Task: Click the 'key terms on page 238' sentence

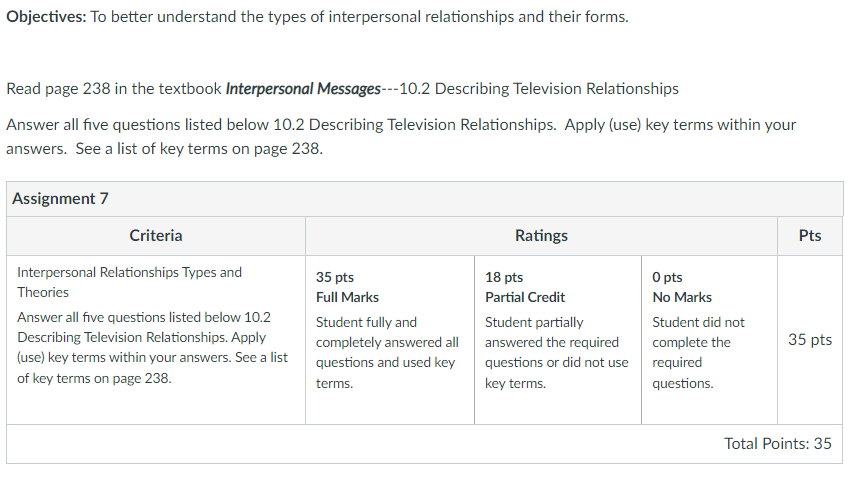Action: pyautogui.click(x=199, y=149)
